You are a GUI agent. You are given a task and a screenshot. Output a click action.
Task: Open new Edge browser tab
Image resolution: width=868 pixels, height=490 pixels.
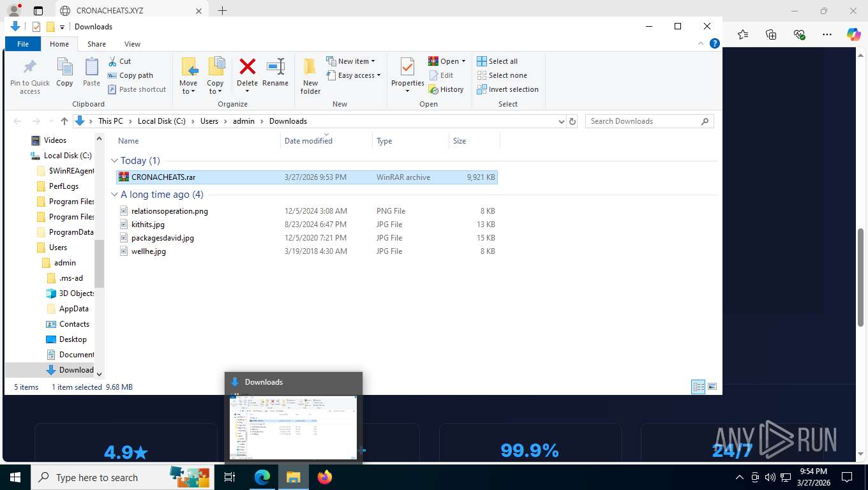coord(222,11)
